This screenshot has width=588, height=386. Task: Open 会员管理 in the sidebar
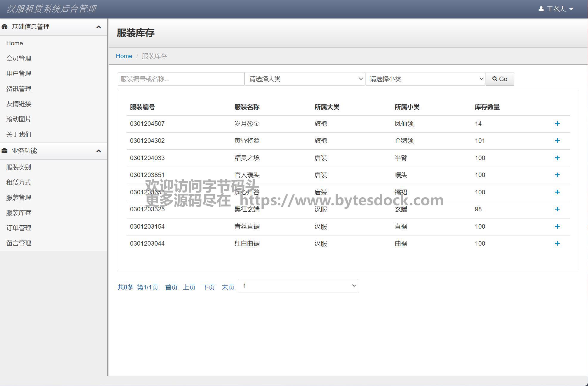click(19, 58)
